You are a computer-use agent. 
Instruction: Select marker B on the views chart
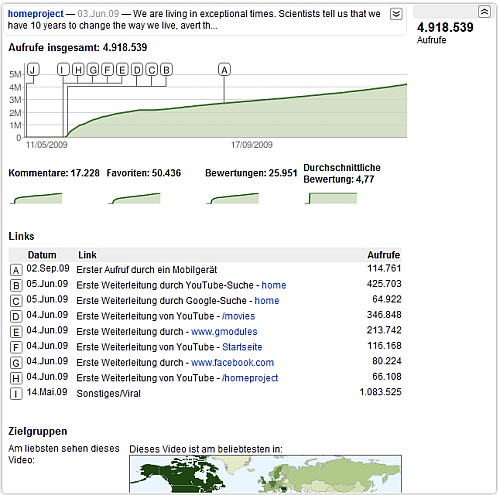[x=166, y=70]
